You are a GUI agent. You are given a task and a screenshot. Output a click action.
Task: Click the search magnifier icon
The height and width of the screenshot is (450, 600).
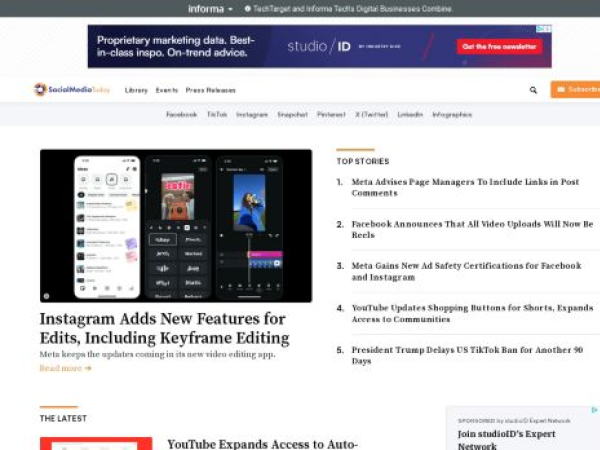[533, 90]
